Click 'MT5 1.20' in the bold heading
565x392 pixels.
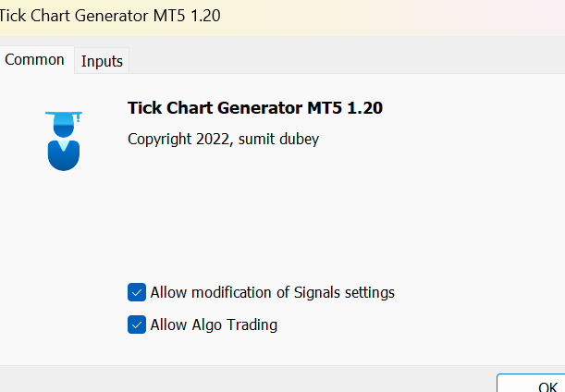(x=344, y=108)
